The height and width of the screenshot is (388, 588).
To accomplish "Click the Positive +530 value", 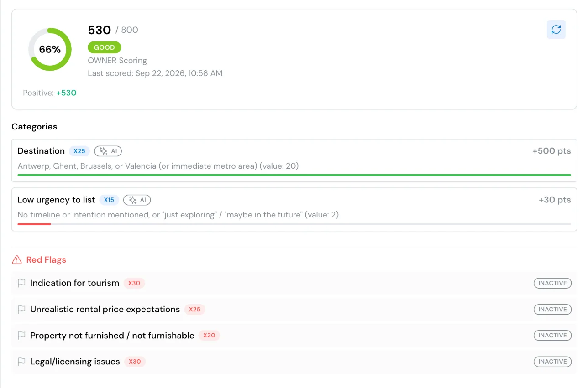I will (x=66, y=93).
